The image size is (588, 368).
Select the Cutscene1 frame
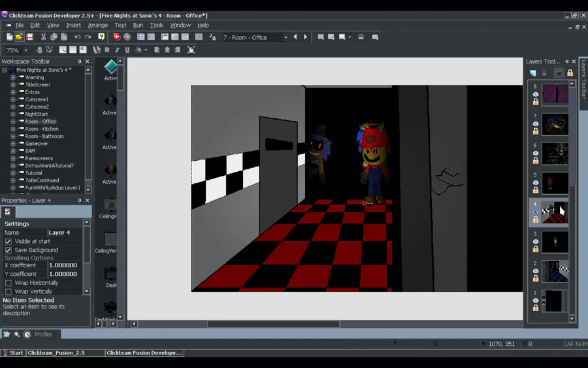click(x=37, y=99)
